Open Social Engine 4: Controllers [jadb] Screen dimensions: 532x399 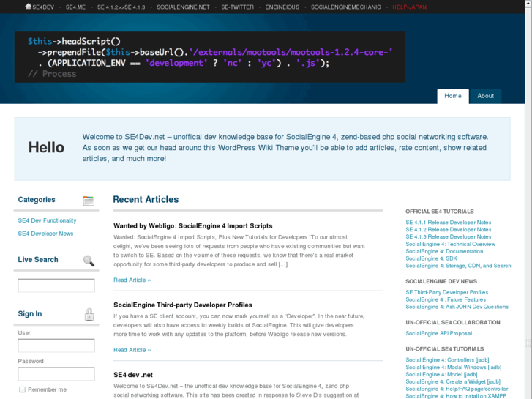click(x=448, y=360)
